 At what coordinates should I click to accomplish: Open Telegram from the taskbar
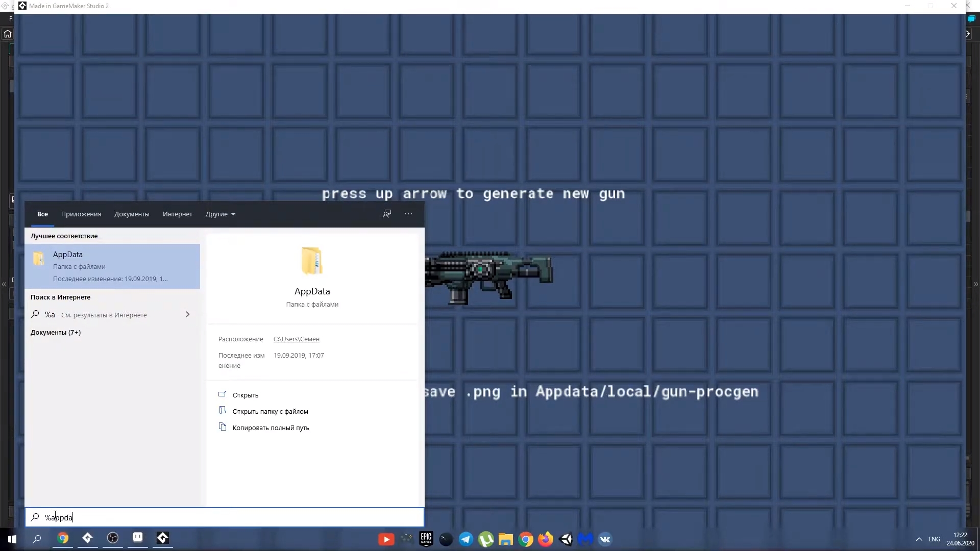click(466, 539)
